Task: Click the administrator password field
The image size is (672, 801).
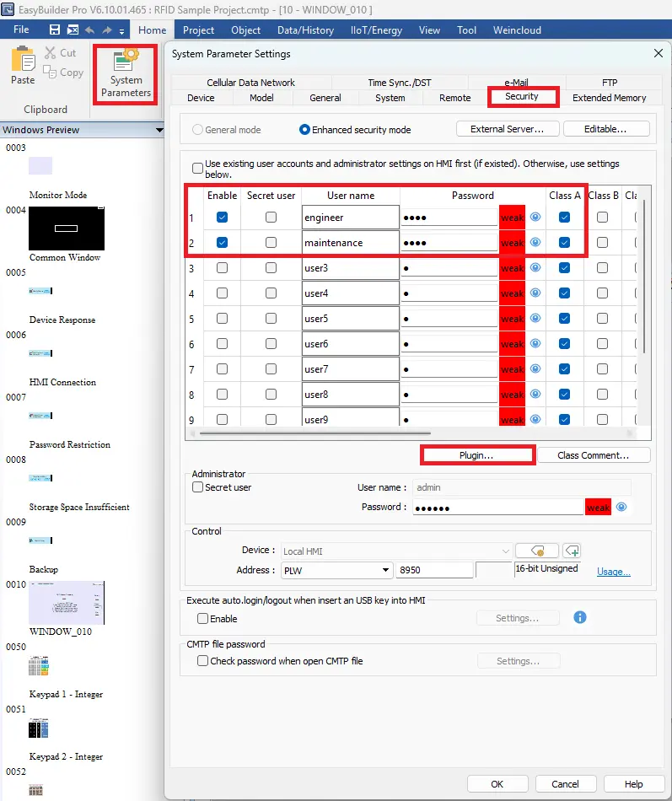Action: 498,508
